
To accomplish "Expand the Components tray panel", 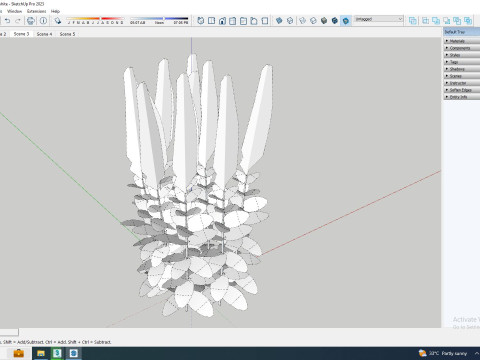I will pyautogui.click(x=462, y=48).
